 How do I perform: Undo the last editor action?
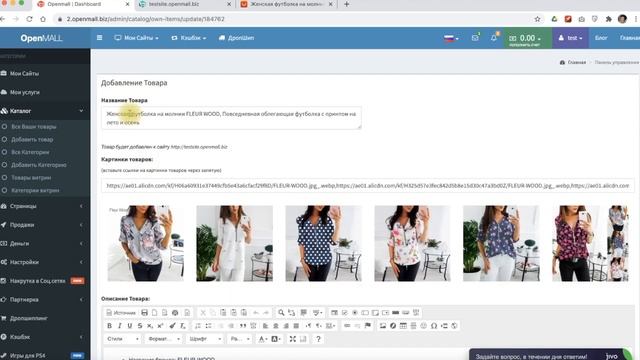(256, 313)
